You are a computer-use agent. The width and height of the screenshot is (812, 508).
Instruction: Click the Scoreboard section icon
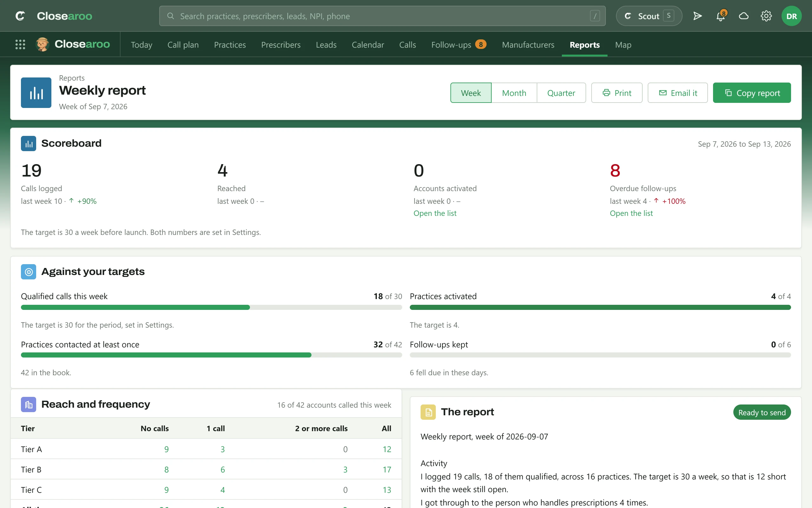click(x=29, y=144)
